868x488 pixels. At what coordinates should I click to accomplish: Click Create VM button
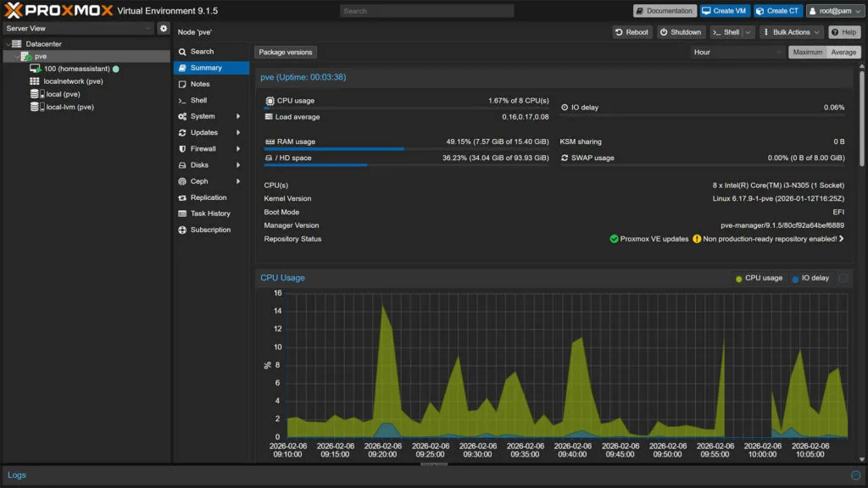[x=724, y=11]
